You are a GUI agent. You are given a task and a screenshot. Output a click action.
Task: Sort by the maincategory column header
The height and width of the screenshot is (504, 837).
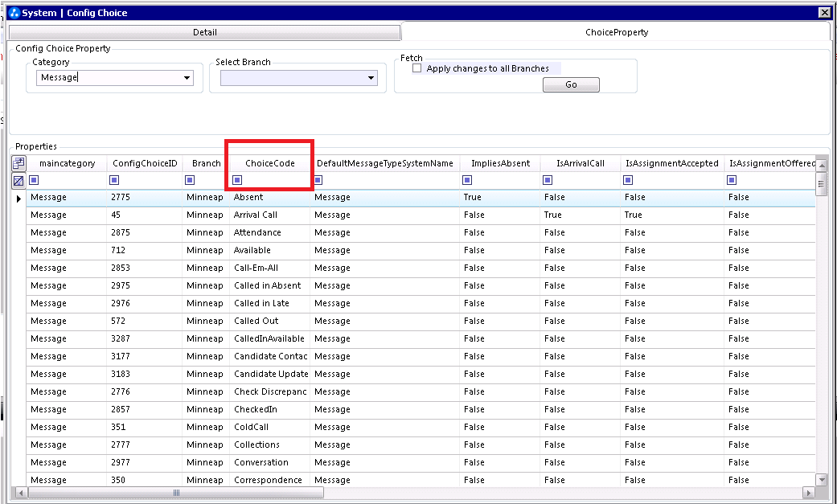point(67,163)
